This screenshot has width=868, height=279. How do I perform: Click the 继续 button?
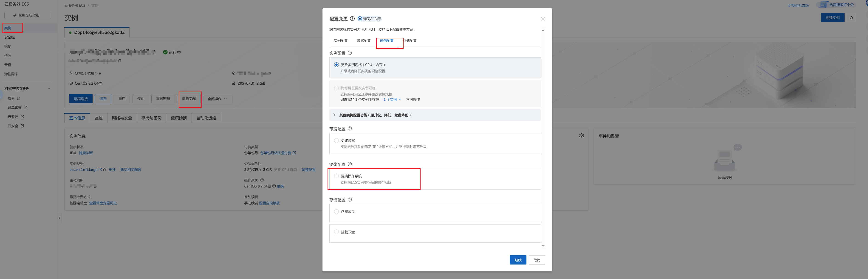click(518, 260)
